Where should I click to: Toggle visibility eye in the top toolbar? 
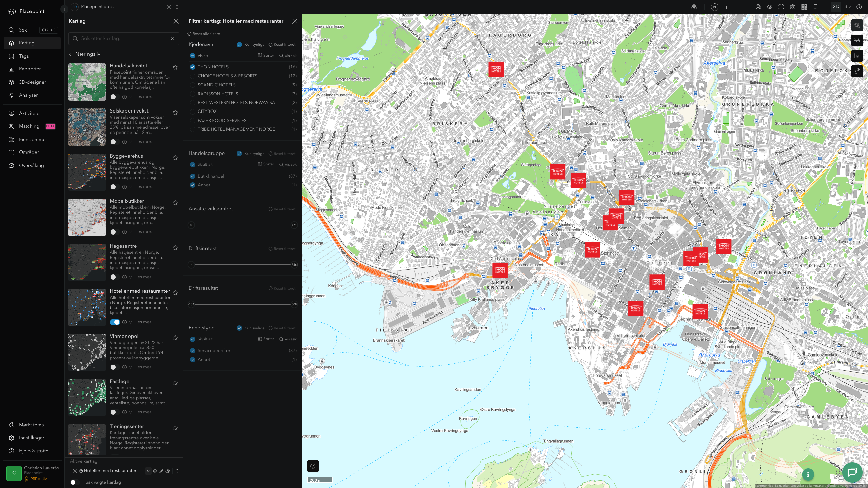(x=770, y=7)
